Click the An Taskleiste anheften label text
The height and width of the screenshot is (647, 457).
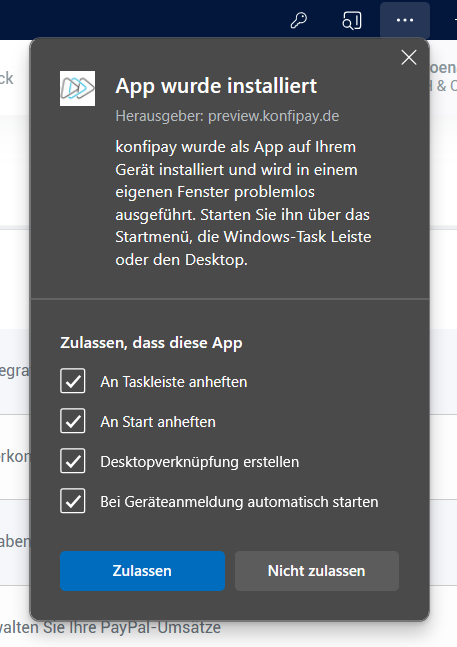[x=174, y=382]
